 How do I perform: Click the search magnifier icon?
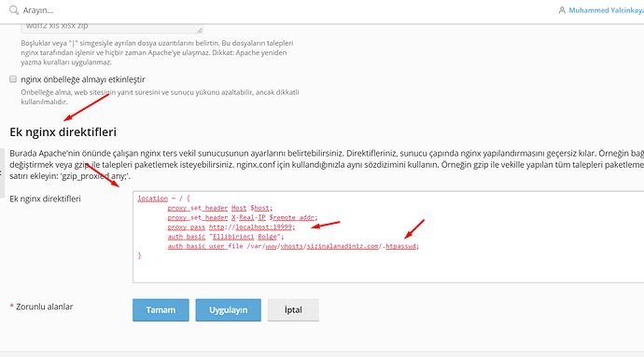click(x=14, y=10)
